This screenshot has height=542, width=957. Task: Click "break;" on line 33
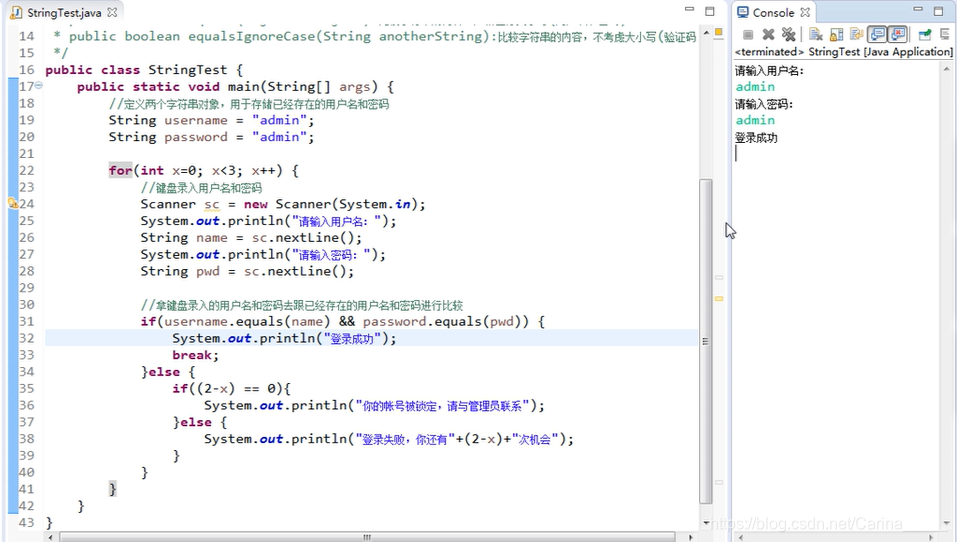[195, 355]
